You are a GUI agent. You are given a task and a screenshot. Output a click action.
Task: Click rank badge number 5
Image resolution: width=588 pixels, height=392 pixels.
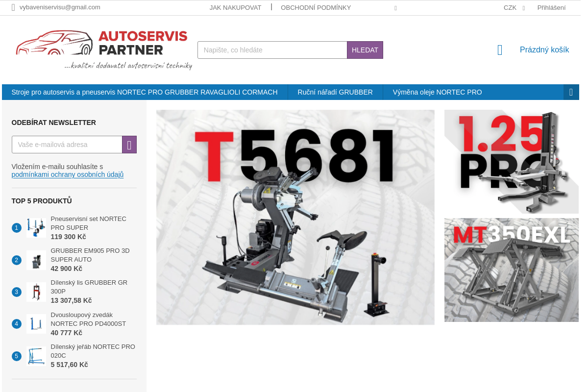[17, 356]
